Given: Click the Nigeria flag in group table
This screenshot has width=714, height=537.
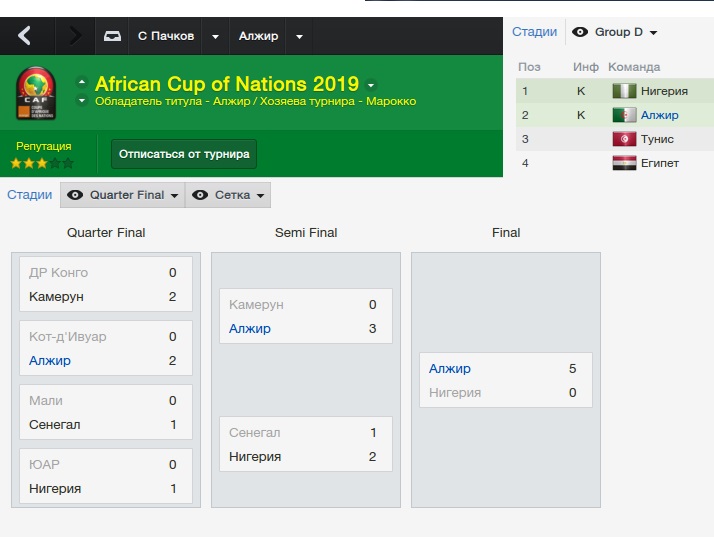Looking at the screenshot, I should [x=624, y=91].
